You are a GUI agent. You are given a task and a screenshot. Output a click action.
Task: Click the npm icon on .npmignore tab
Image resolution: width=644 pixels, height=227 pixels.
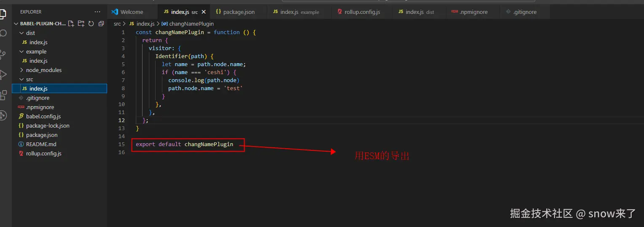(455, 12)
